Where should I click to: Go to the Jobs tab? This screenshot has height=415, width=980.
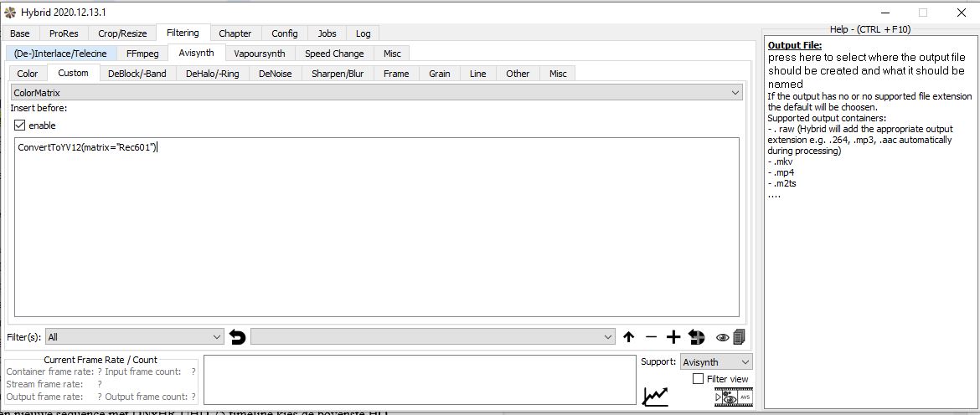click(x=327, y=33)
